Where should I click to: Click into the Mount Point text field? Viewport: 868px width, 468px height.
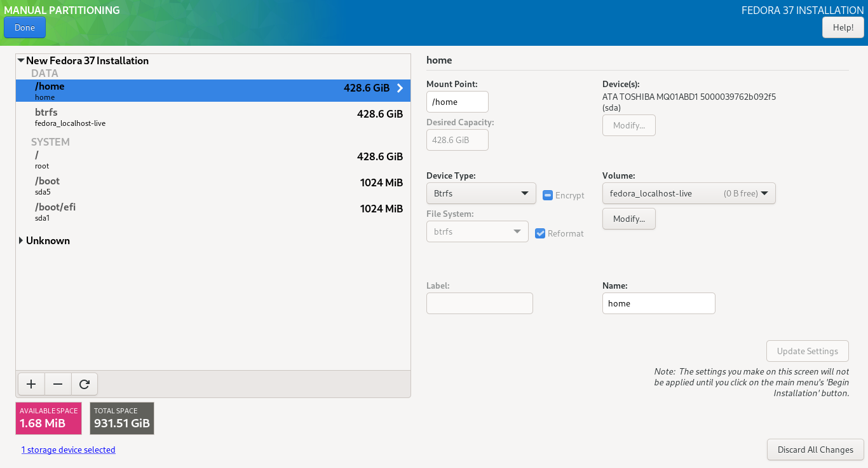coord(457,102)
